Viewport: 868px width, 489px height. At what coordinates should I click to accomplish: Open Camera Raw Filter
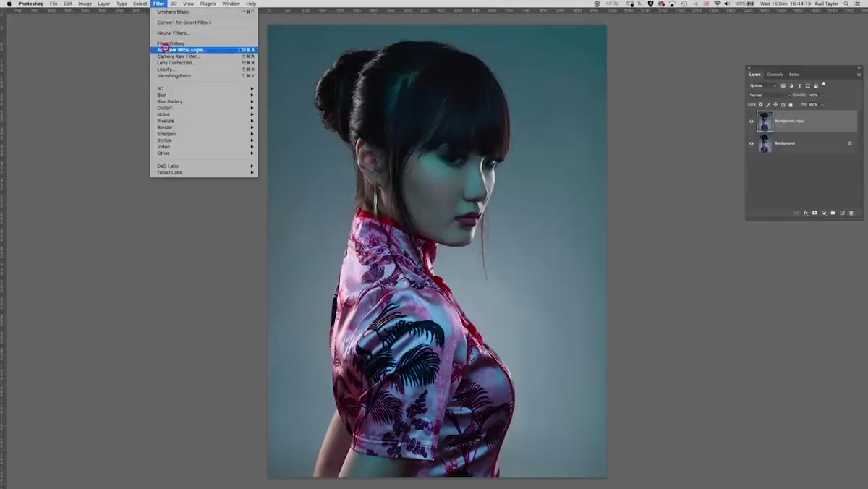click(204, 56)
